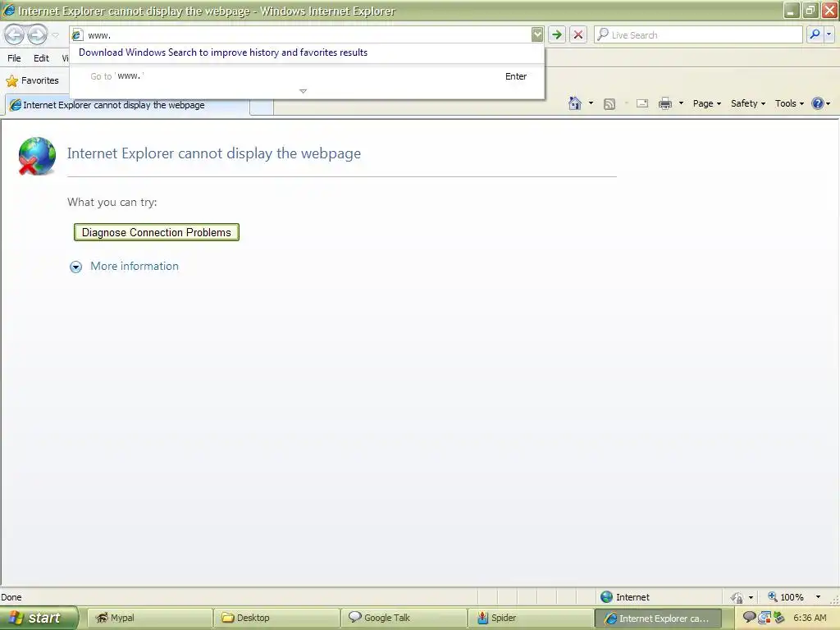The height and width of the screenshot is (630, 840).
Task: Click Diagnose Connection Problems button
Action: (x=157, y=232)
